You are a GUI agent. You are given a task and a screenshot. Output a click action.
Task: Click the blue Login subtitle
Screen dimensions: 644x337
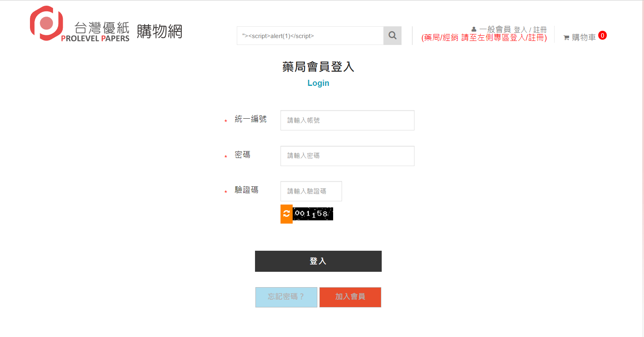click(318, 83)
